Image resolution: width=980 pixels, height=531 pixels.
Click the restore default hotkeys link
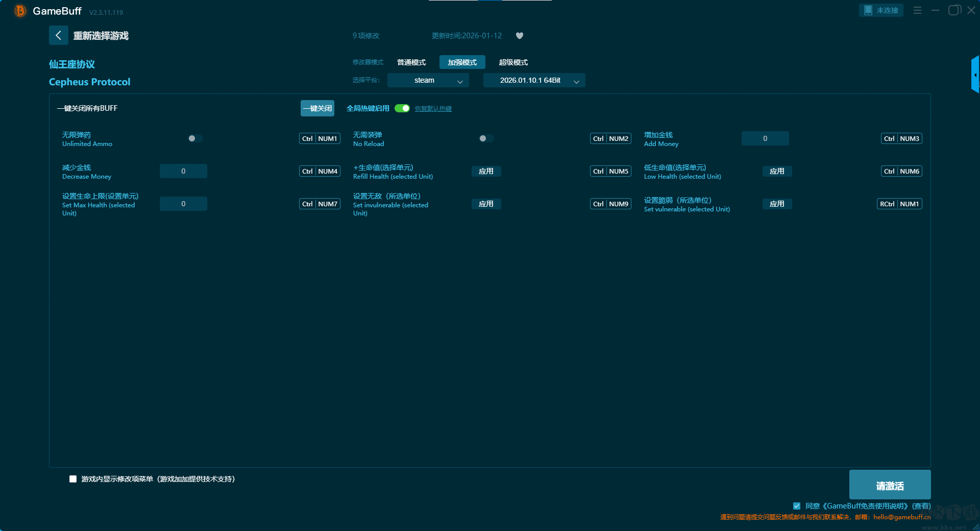coord(433,109)
